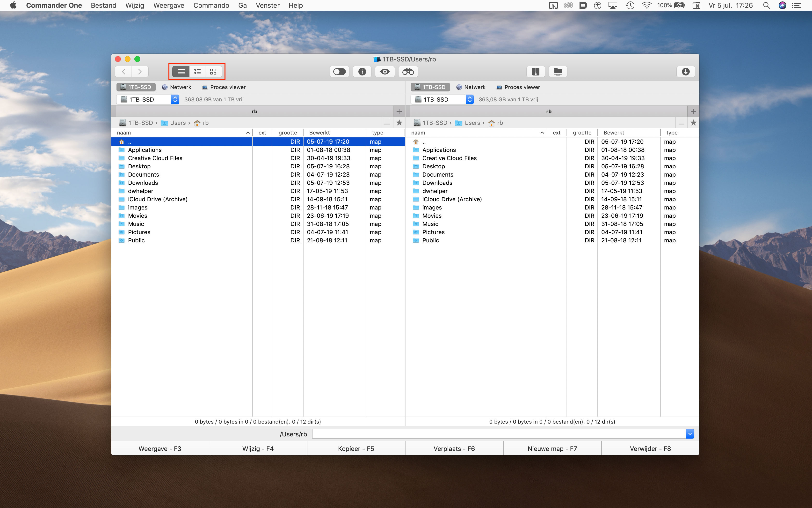Image resolution: width=812 pixels, height=508 pixels.
Task: Click Users in left panel breadcrumb
Action: pos(174,123)
